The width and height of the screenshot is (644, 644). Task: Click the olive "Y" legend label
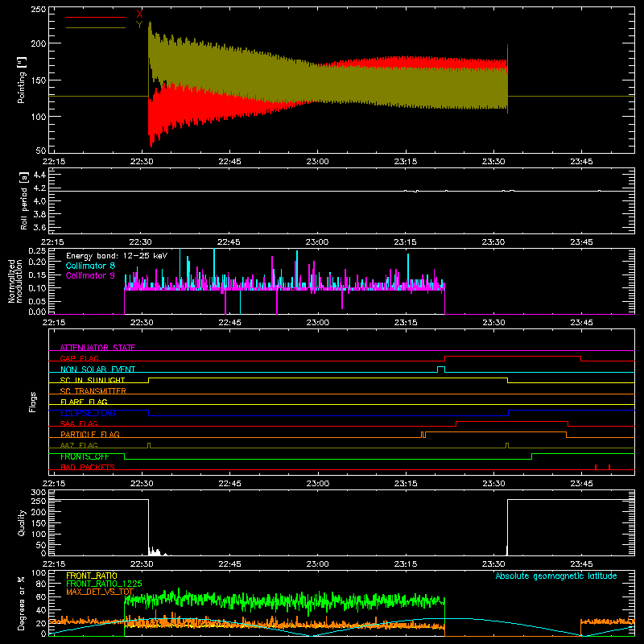tap(139, 25)
